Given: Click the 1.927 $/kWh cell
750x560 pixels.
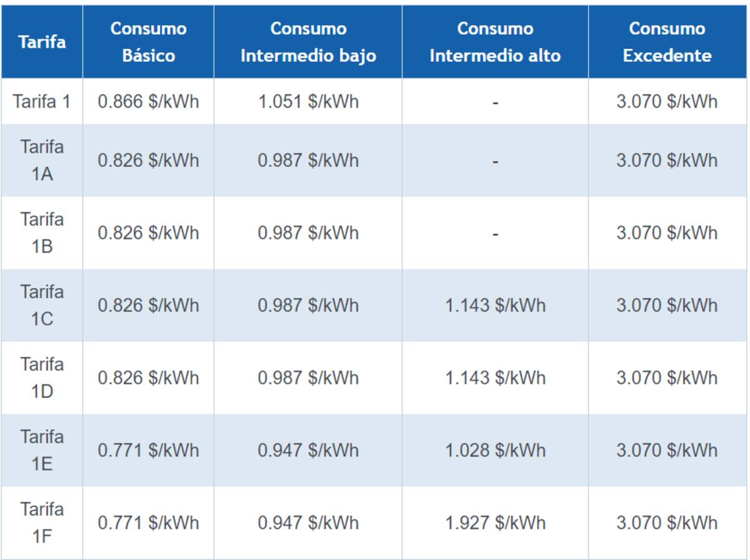Looking at the screenshot, I should click(495, 522).
